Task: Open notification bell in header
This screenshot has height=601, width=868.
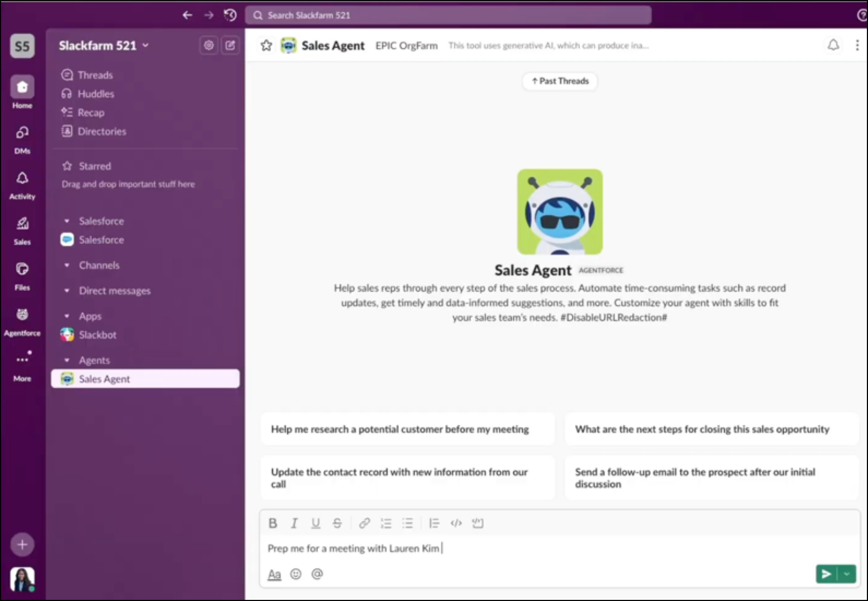Action: (x=833, y=45)
